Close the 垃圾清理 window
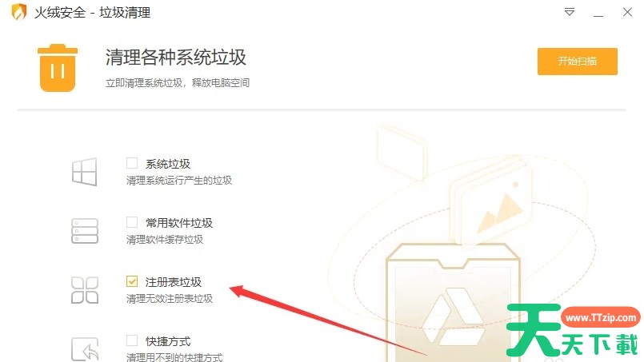 (627, 12)
